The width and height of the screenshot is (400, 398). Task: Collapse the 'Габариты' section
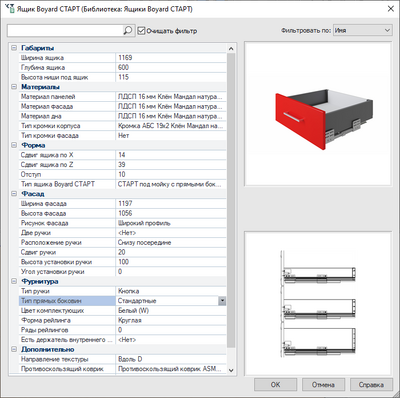(x=14, y=48)
